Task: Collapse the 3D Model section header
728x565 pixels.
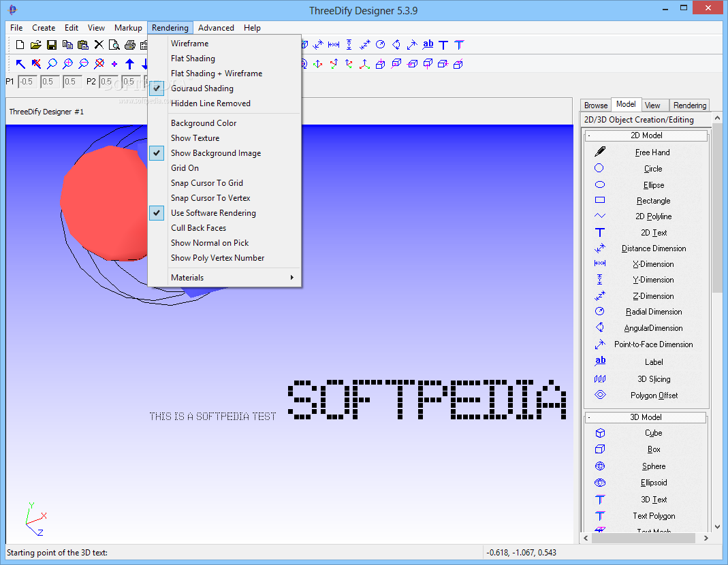Action: (646, 417)
